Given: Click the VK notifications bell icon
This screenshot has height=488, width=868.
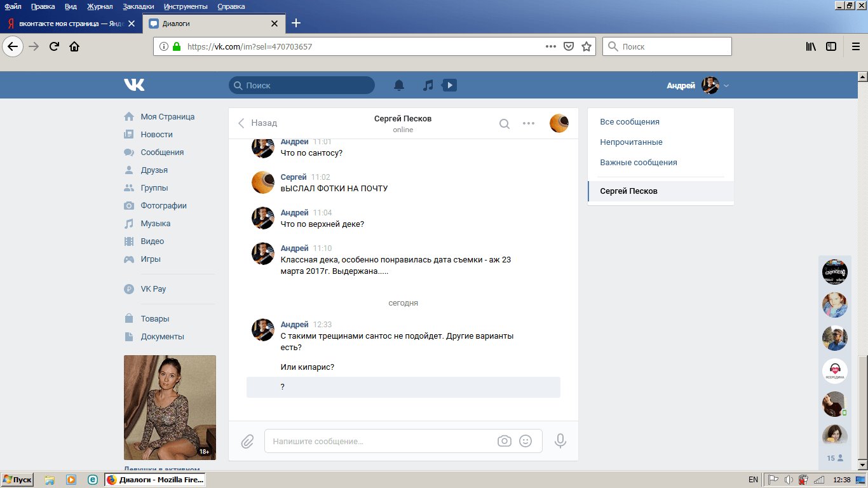Looking at the screenshot, I should pyautogui.click(x=399, y=85).
